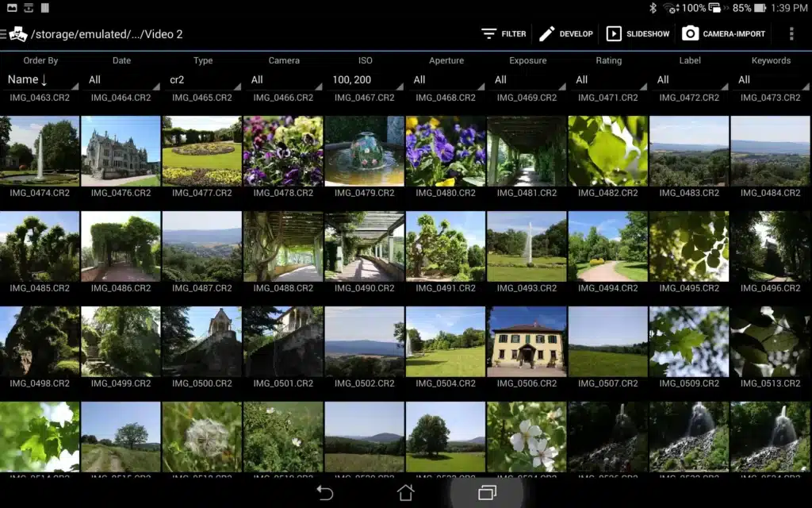812x508 pixels.
Task: Go to the Android home screen
Action: (x=405, y=492)
